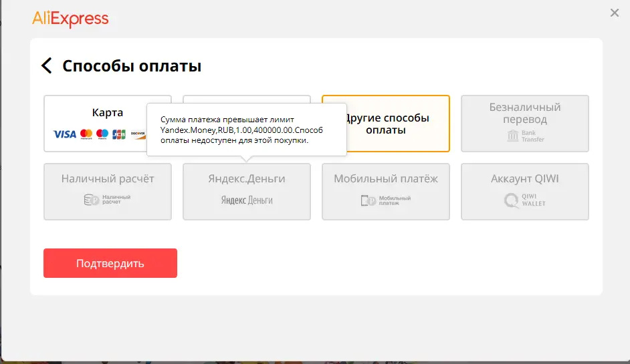Click the Bank Transfer building icon
630x364 pixels.
(513, 136)
